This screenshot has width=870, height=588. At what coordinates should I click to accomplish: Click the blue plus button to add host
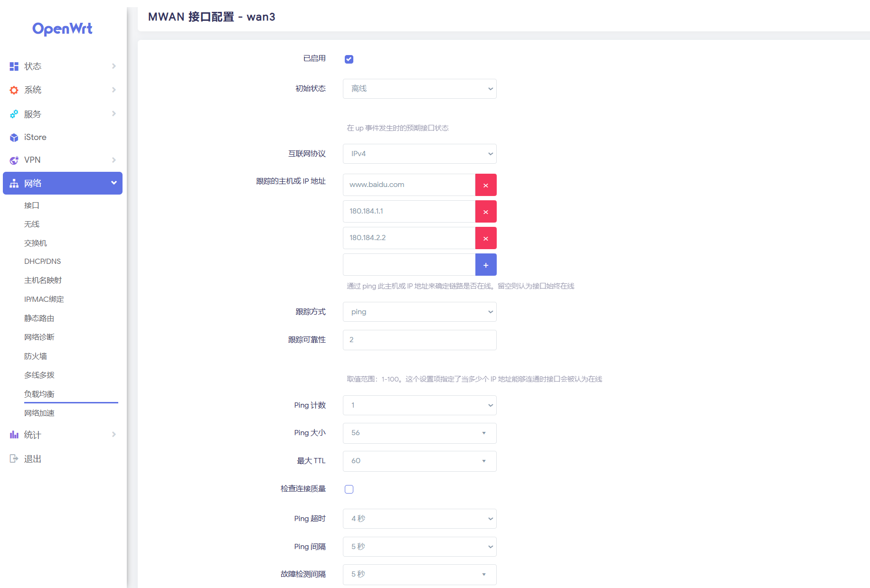(485, 265)
